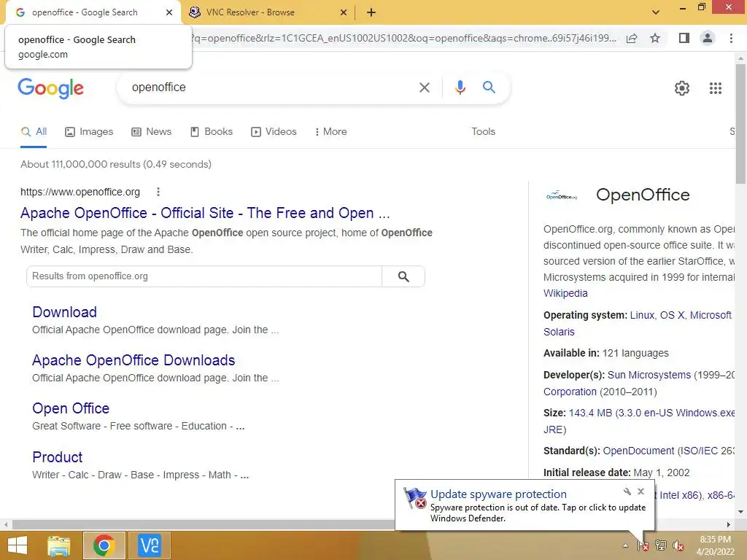
Task: Open network tray icon
Action: tap(661, 545)
